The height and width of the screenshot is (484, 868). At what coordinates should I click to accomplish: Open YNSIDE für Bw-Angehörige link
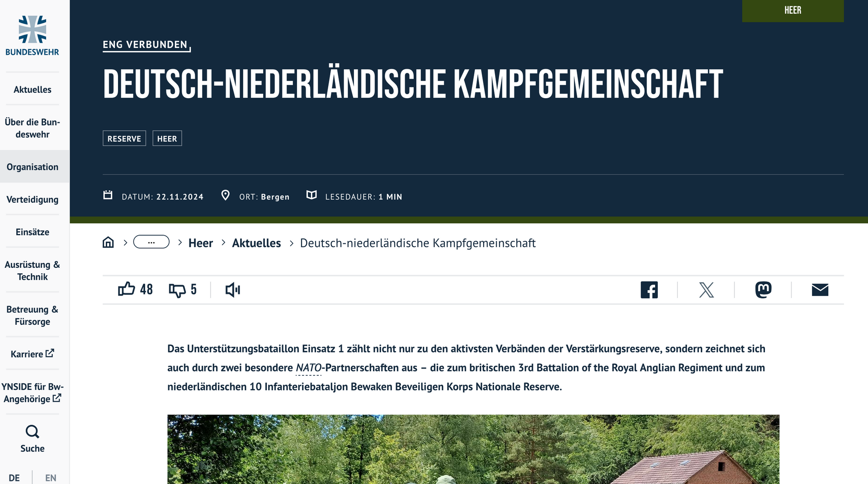pos(33,393)
